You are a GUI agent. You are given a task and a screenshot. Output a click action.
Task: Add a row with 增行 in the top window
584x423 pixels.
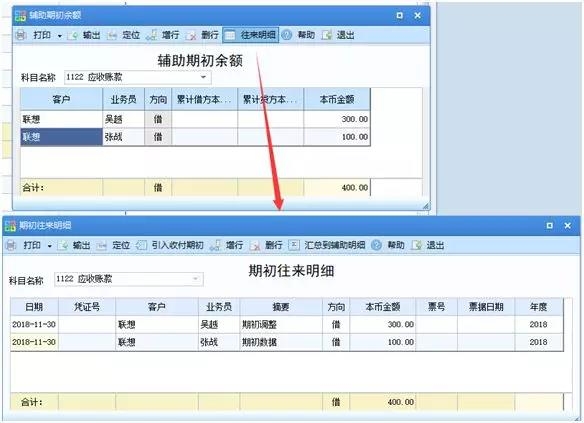pyautogui.click(x=163, y=35)
